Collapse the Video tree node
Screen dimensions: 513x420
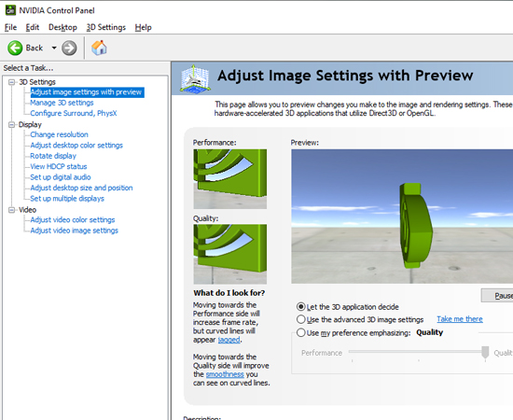12,210
